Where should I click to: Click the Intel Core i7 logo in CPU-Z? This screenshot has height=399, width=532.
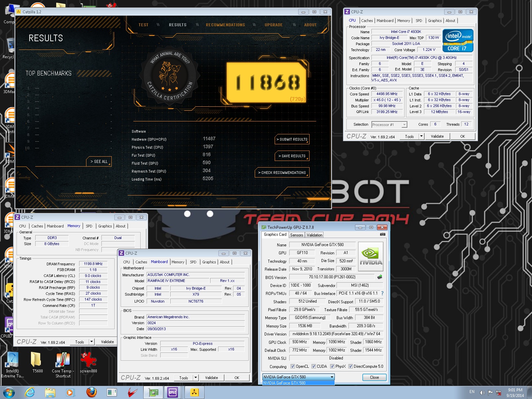coord(458,40)
